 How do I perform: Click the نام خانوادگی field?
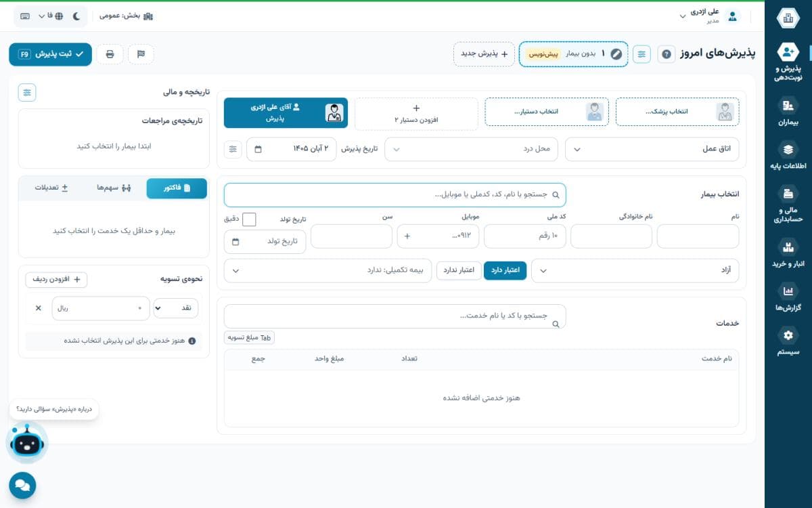(x=612, y=236)
